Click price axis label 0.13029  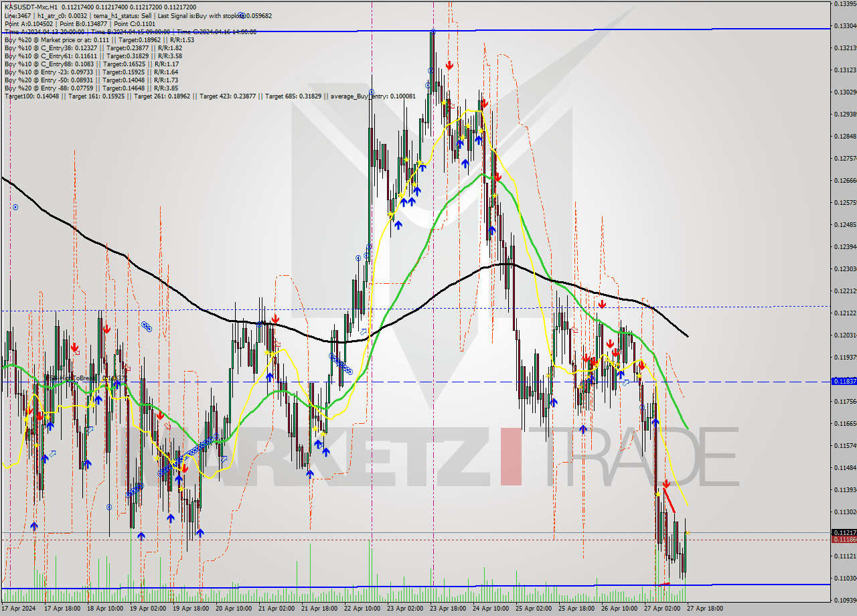click(845, 92)
